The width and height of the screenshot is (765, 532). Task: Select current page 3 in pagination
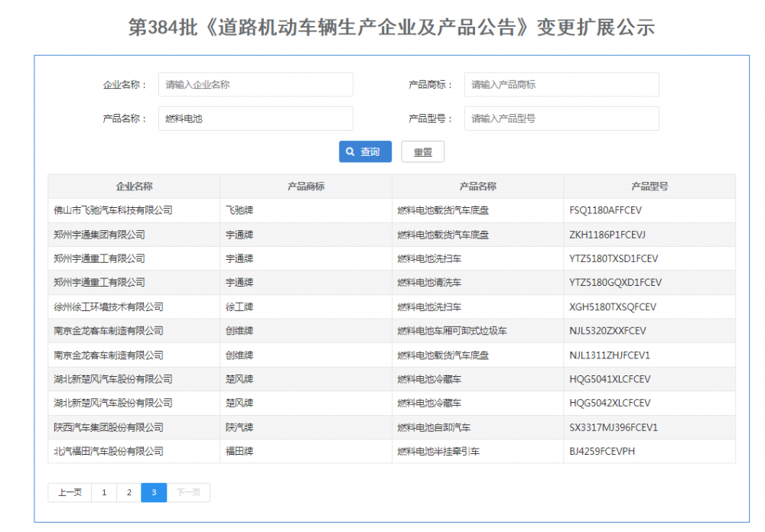tap(154, 493)
